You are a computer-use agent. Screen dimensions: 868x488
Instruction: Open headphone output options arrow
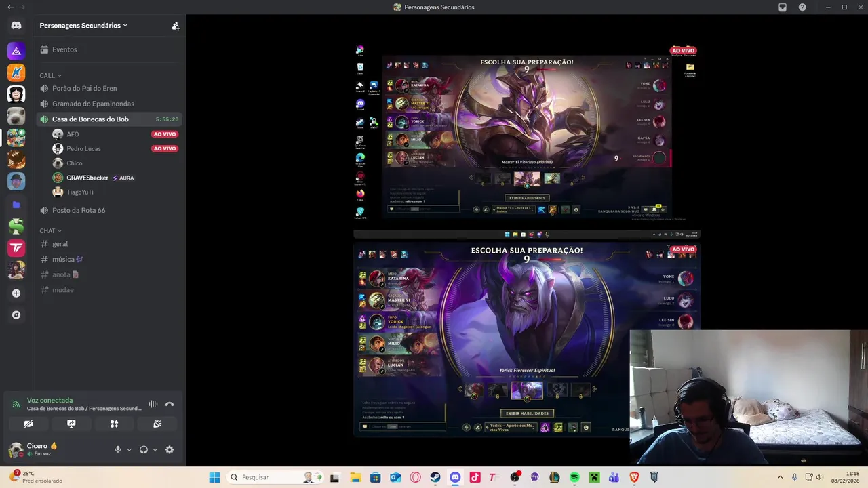pyautogui.click(x=155, y=449)
